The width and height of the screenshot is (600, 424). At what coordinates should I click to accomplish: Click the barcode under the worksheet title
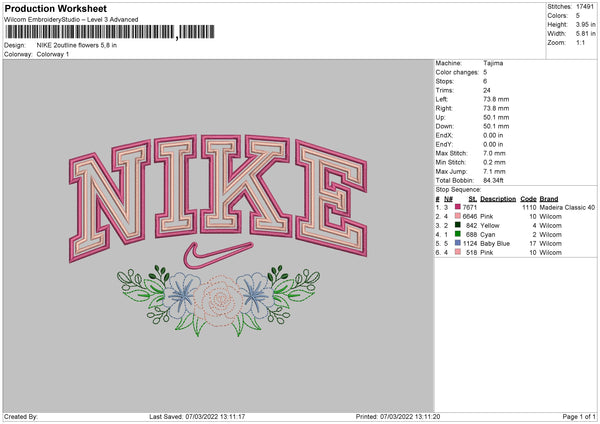(110, 32)
